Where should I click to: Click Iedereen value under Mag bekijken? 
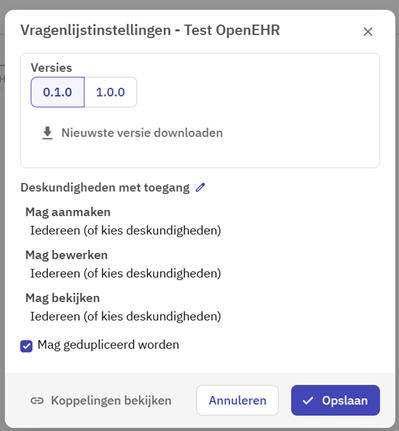[x=126, y=316]
